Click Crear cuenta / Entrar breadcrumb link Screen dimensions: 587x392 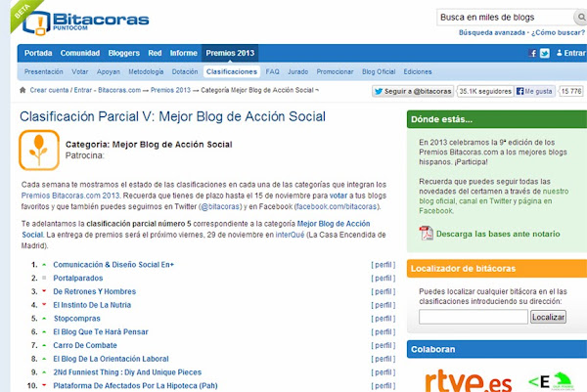tap(61, 90)
